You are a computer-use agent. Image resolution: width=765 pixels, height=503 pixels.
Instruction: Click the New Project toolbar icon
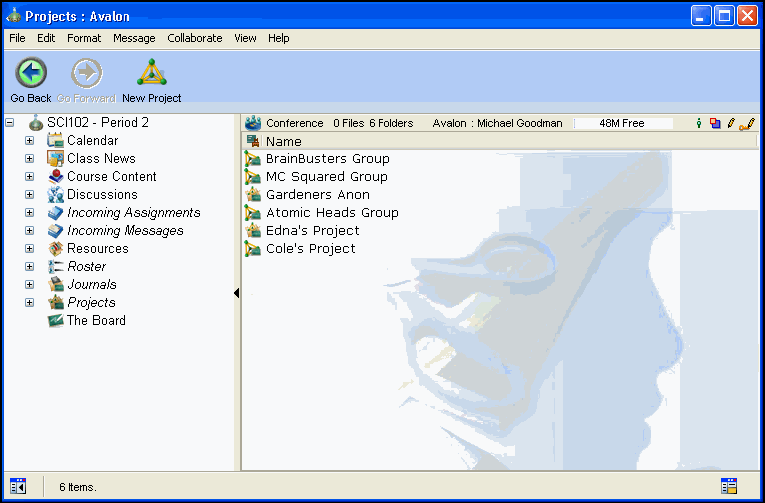(x=152, y=73)
